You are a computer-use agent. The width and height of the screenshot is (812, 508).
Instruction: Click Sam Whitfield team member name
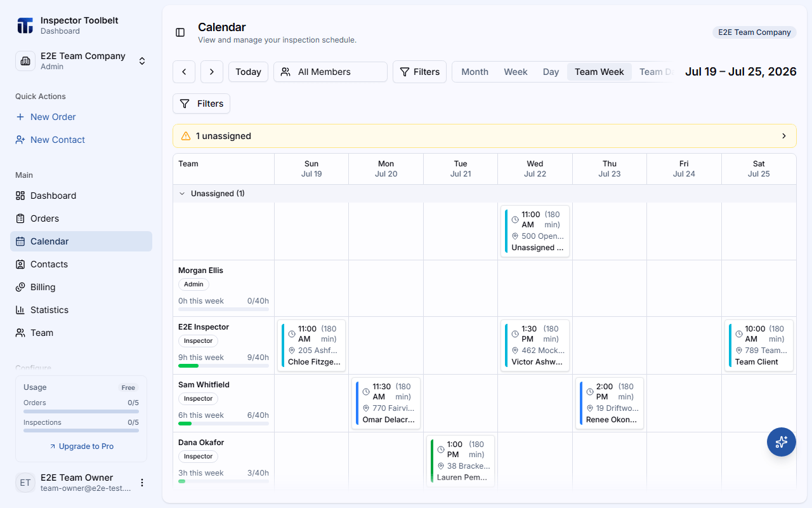tap(204, 385)
